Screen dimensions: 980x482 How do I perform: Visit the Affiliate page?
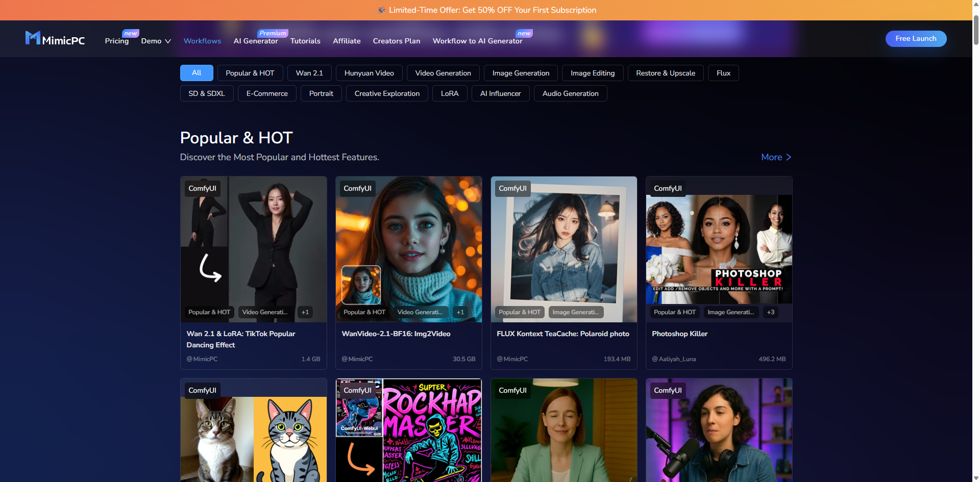347,41
